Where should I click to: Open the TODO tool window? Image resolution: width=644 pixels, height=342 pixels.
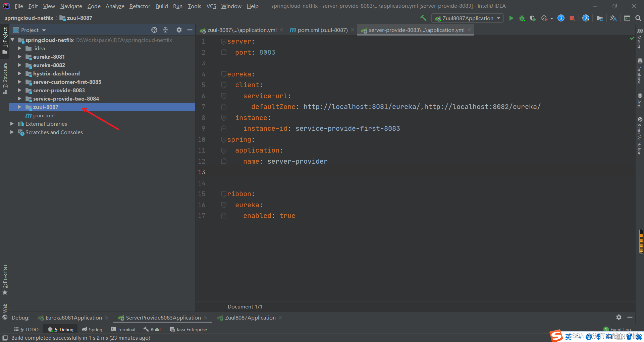(26, 330)
